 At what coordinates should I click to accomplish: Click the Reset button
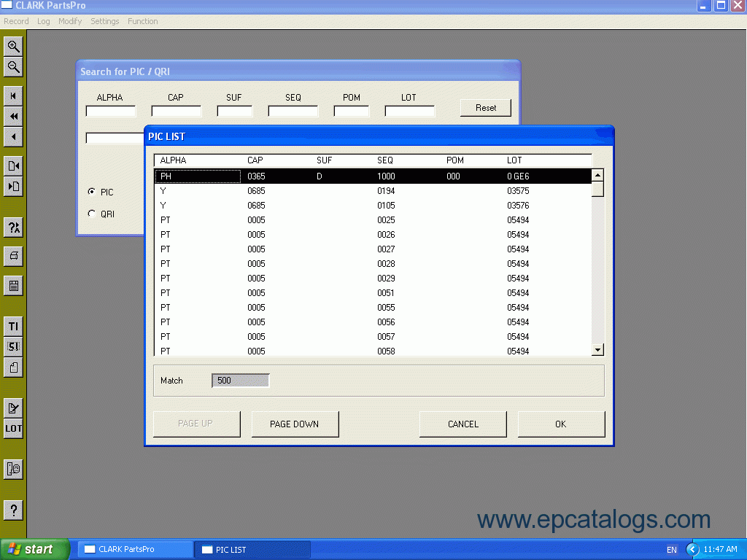point(485,108)
